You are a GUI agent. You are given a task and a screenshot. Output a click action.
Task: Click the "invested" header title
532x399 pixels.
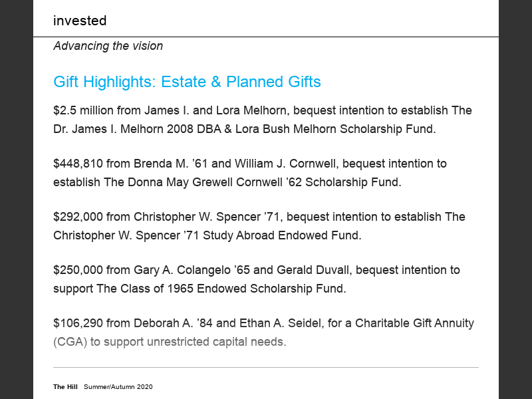coord(80,21)
